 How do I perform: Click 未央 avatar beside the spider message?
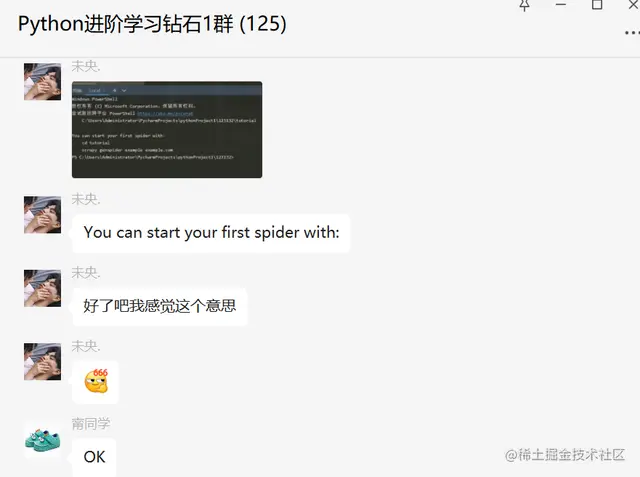42,215
